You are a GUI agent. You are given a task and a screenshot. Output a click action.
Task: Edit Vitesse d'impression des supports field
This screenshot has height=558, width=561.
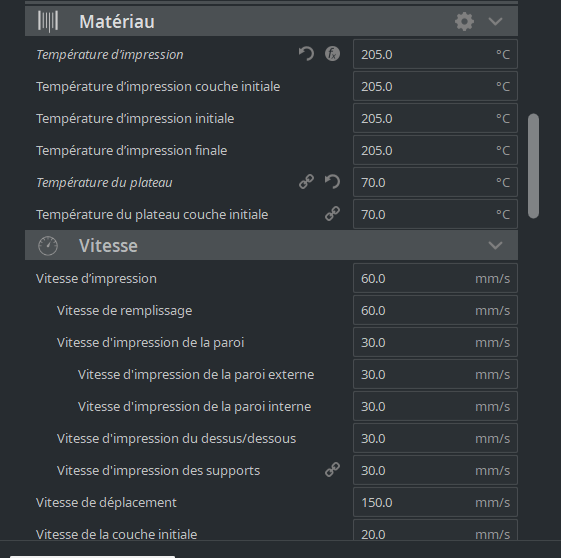[x=435, y=470]
